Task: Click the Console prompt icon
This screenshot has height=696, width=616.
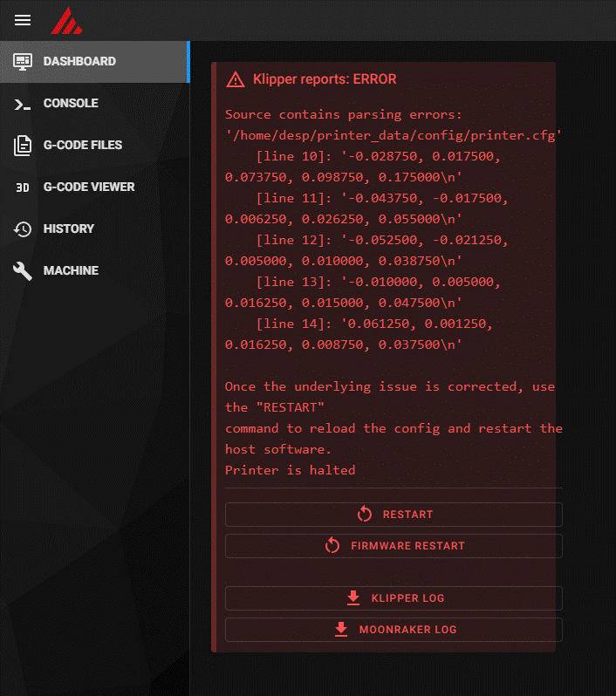Action: click(x=22, y=104)
